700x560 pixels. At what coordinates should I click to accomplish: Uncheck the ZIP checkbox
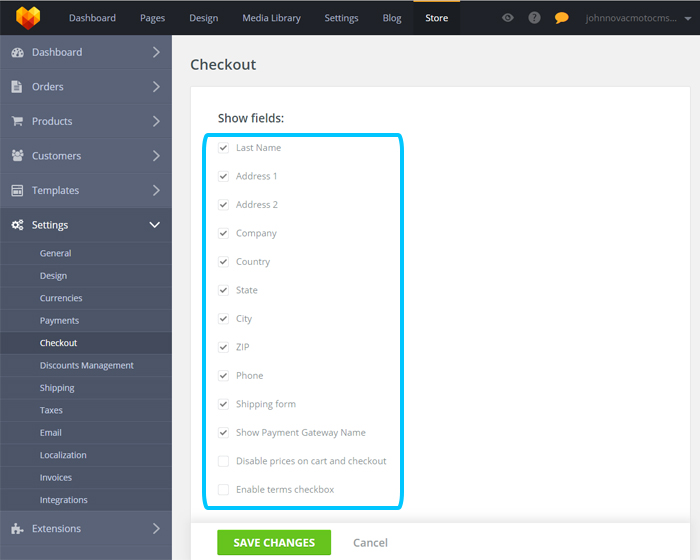pyautogui.click(x=224, y=347)
